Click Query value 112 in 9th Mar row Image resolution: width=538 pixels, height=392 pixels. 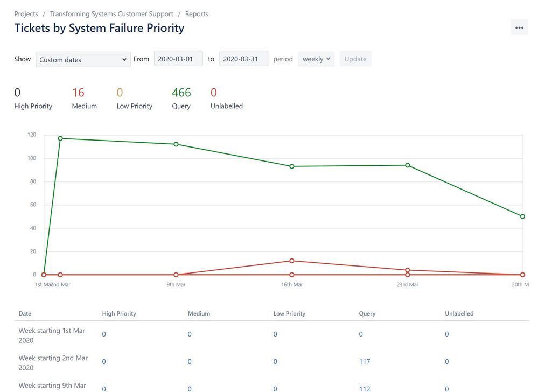coord(365,389)
